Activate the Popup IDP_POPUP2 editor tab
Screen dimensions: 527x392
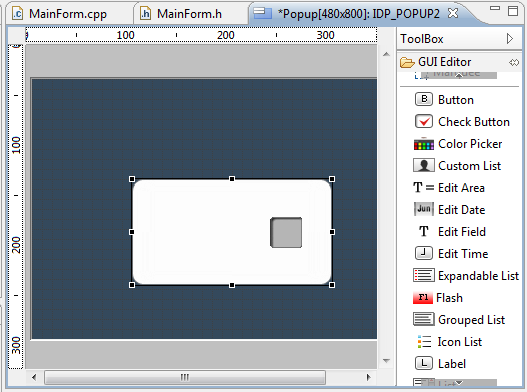(358, 14)
